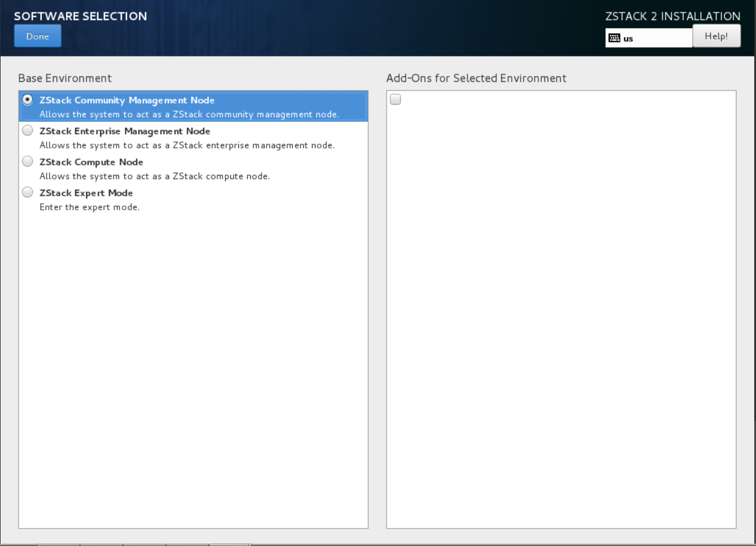Select the us keyboard layout field

tap(649, 38)
